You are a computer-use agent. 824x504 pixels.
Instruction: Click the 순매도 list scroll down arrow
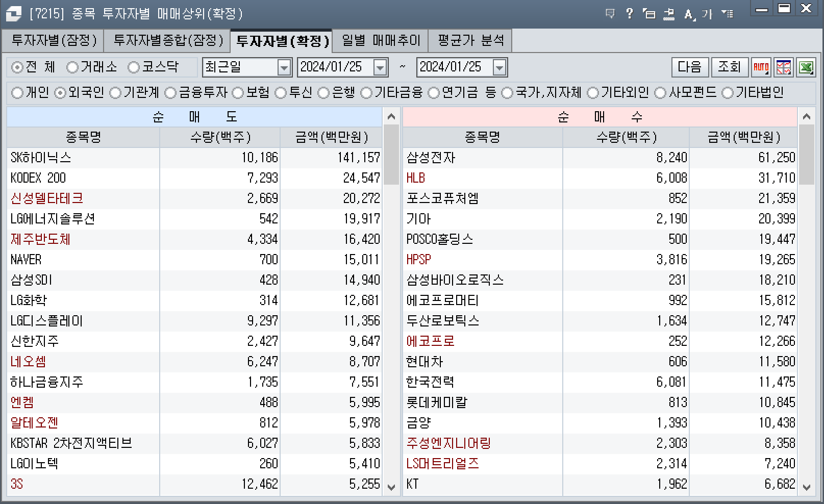pyautogui.click(x=391, y=487)
